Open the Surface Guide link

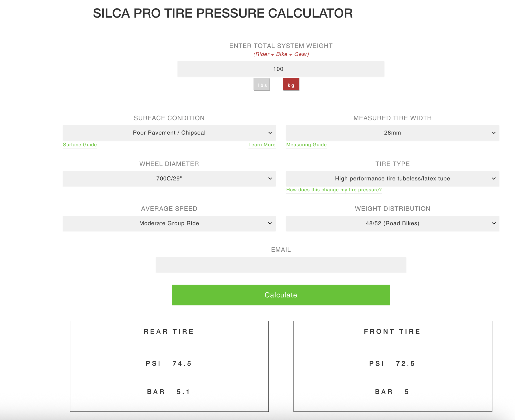pyautogui.click(x=80, y=145)
